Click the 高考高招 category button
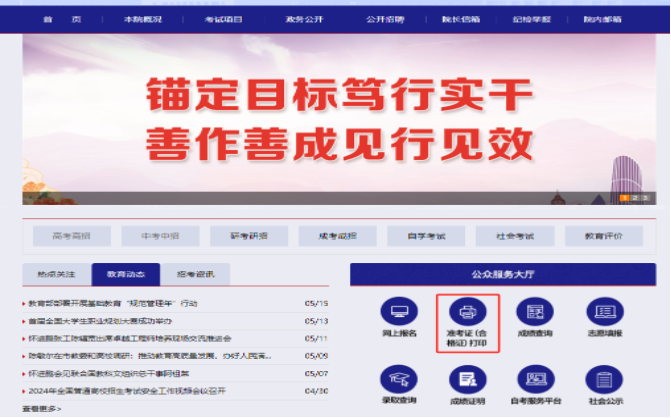 click(x=66, y=236)
